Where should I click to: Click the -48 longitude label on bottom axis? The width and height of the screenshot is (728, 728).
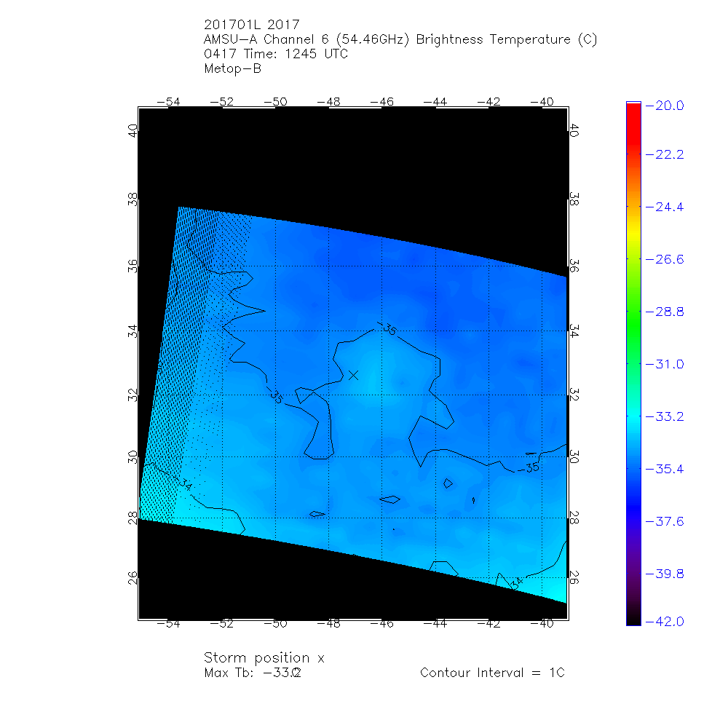click(x=328, y=624)
